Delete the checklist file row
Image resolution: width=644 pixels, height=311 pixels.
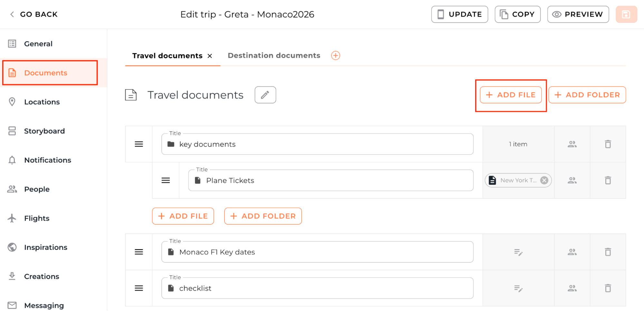[608, 288]
